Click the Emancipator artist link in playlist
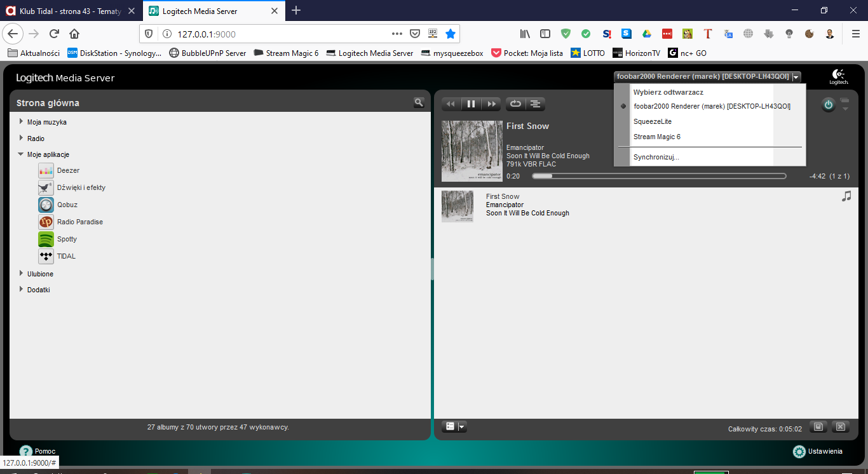The height and width of the screenshot is (474, 868). pos(505,205)
